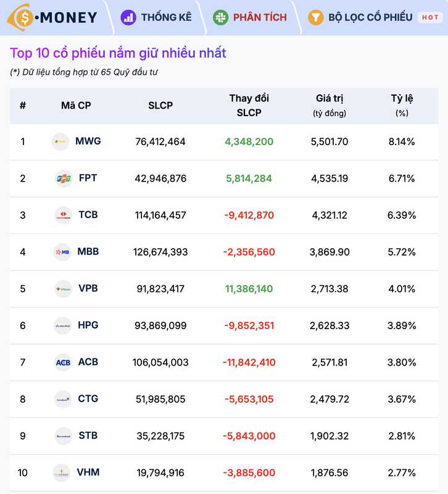
Task: Click the page title Top 10 cổ phiếu
Action: click(x=118, y=53)
